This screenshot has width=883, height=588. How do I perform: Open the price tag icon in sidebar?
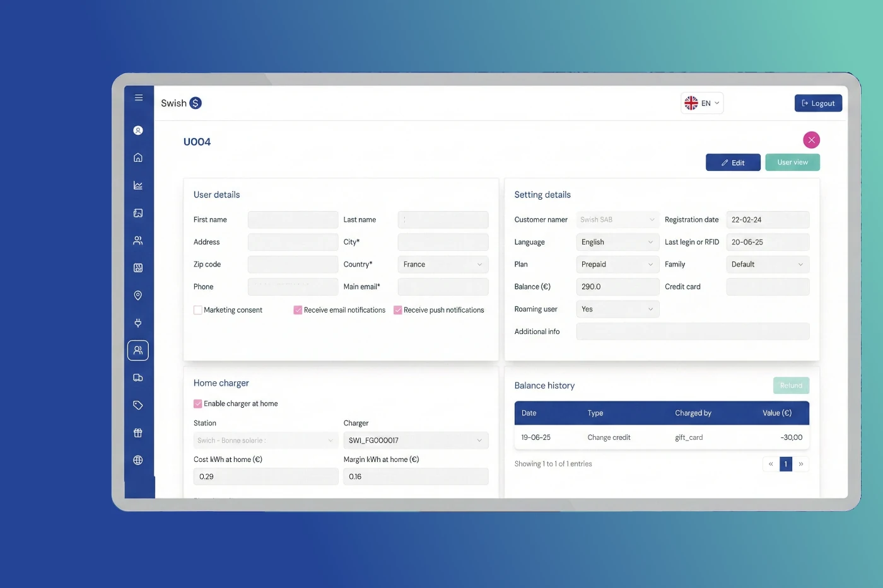(138, 405)
